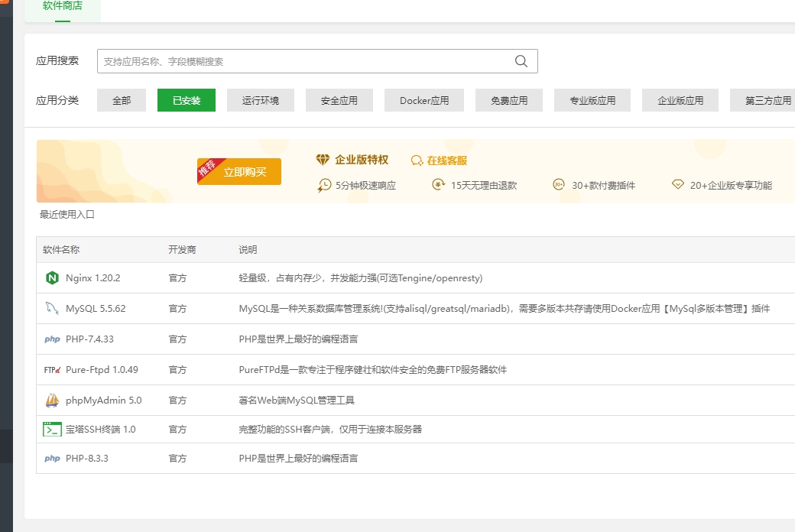Click 著名Web端MySQL管理工具 description
The width and height of the screenshot is (795, 532).
coord(297,400)
